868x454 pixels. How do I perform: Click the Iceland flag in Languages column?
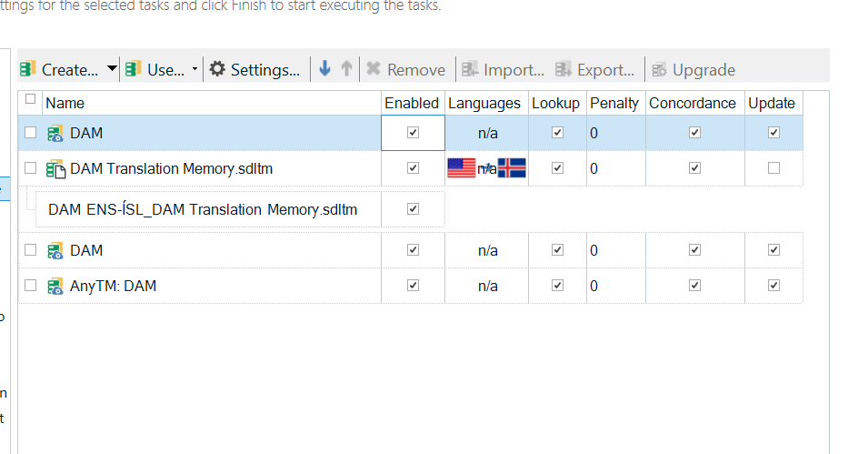[512, 168]
